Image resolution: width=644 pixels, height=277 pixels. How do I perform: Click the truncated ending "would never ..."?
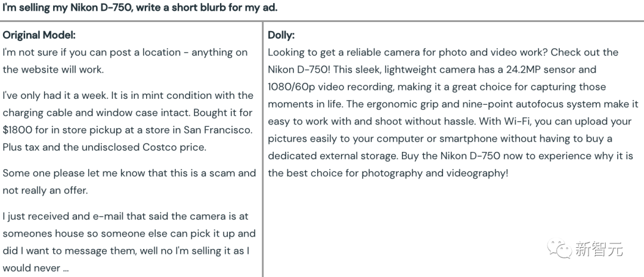[x=36, y=267]
